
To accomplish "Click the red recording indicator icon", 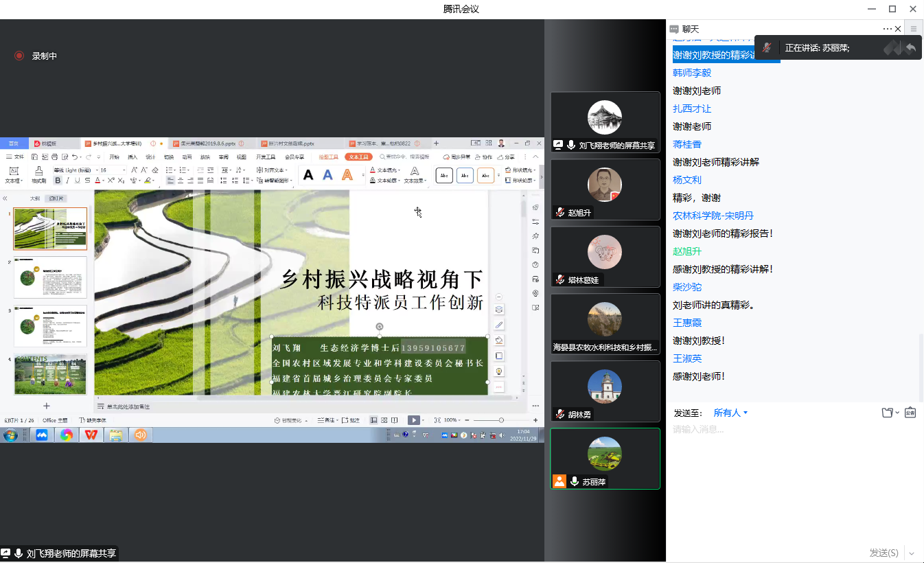I will [x=19, y=56].
